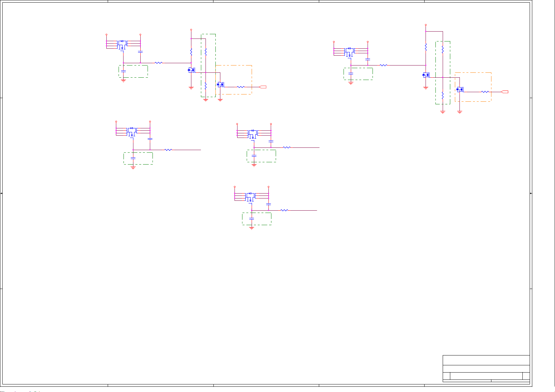Click the capacitor right of the middle-left circuit's MOSFET

coord(150,139)
